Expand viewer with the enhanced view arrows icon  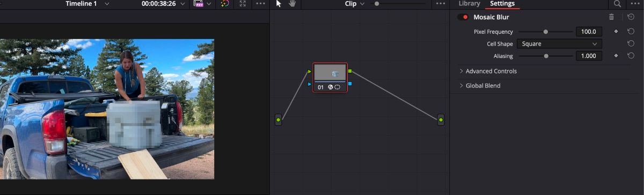coord(243,4)
